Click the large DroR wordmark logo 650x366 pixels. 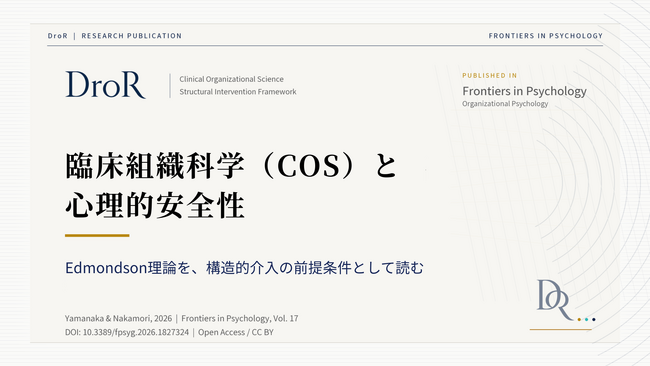tap(106, 85)
